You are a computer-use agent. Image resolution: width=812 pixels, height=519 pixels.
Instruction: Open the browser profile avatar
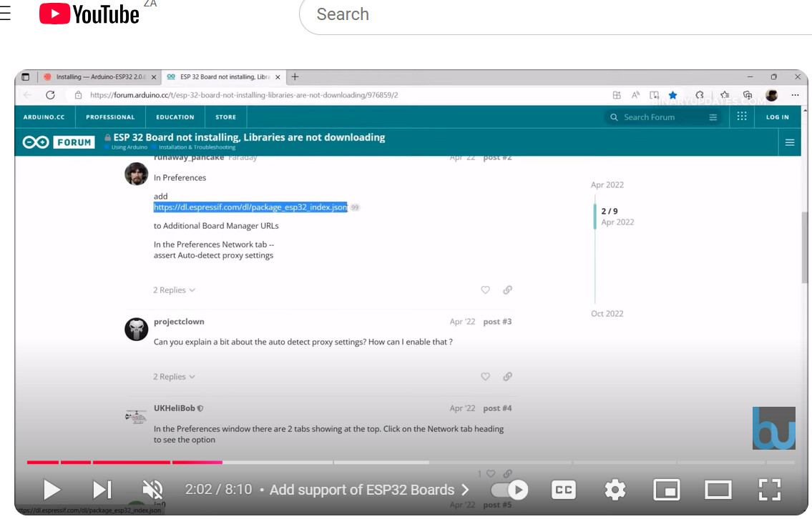(772, 95)
